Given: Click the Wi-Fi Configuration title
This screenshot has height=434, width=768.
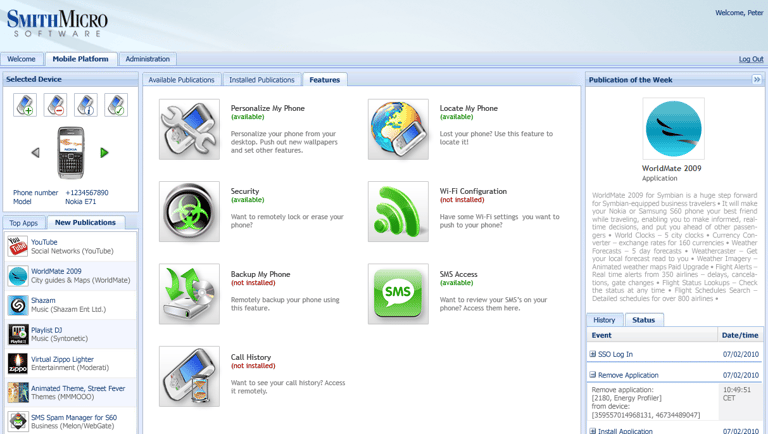Looking at the screenshot, I should (473, 191).
